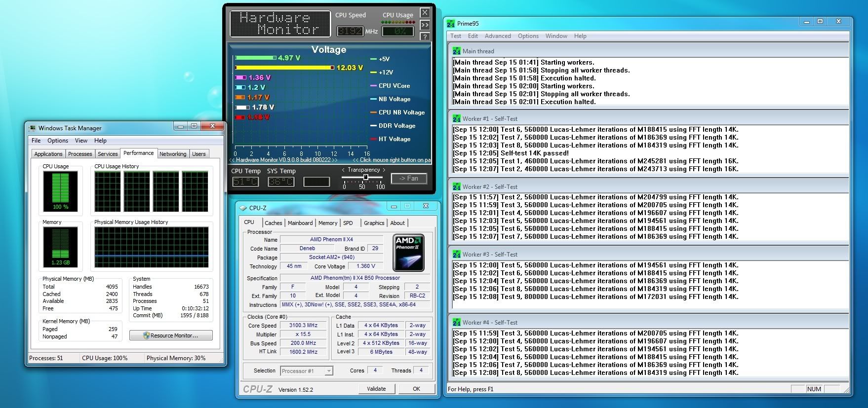868x408 pixels.
Task: Open the Advanced menu in Prime95
Action: pyautogui.click(x=498, y=36)
